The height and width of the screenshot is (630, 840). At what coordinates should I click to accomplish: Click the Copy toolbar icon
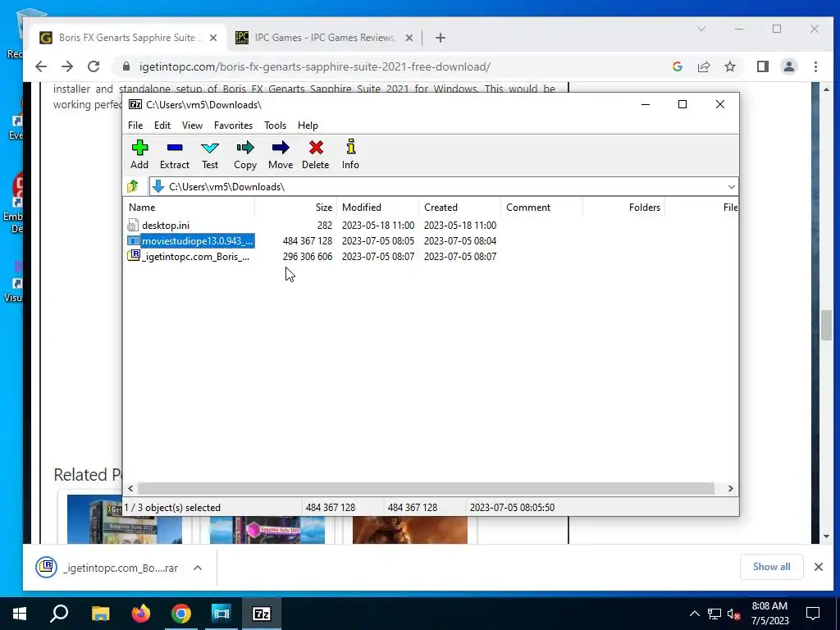point(245,154)
